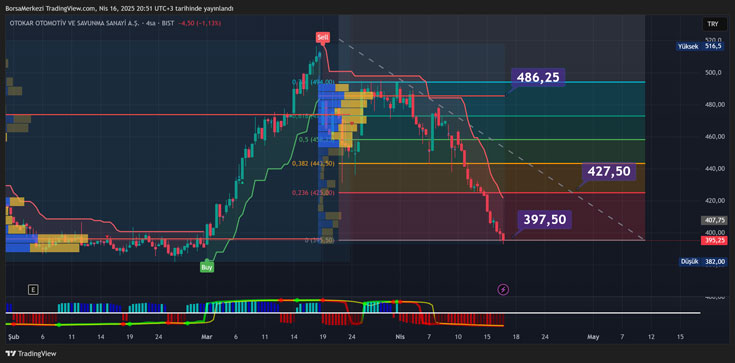Click the 427,50 price callout
This screenshot has width=735, height=363.
[x=609, y=172]
